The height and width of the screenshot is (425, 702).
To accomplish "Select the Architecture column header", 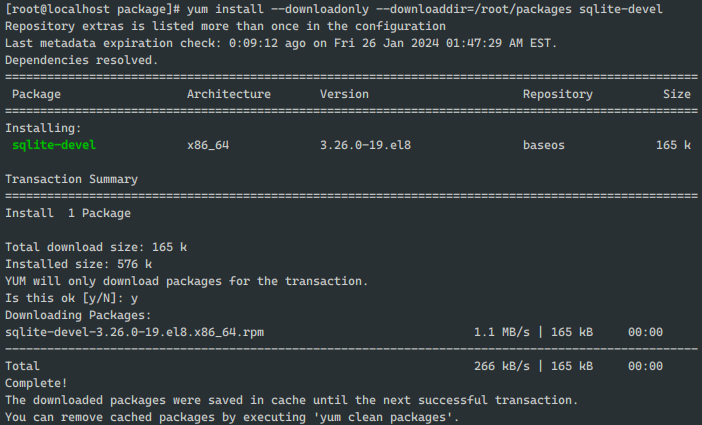I will (x=229, y=94).
